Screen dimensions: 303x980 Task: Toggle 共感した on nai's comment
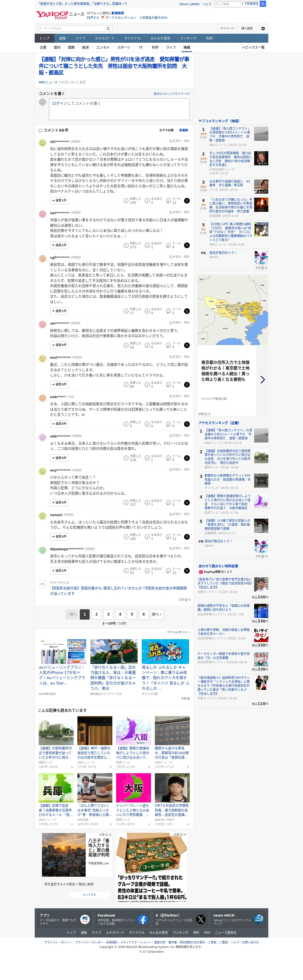(132, 245)
